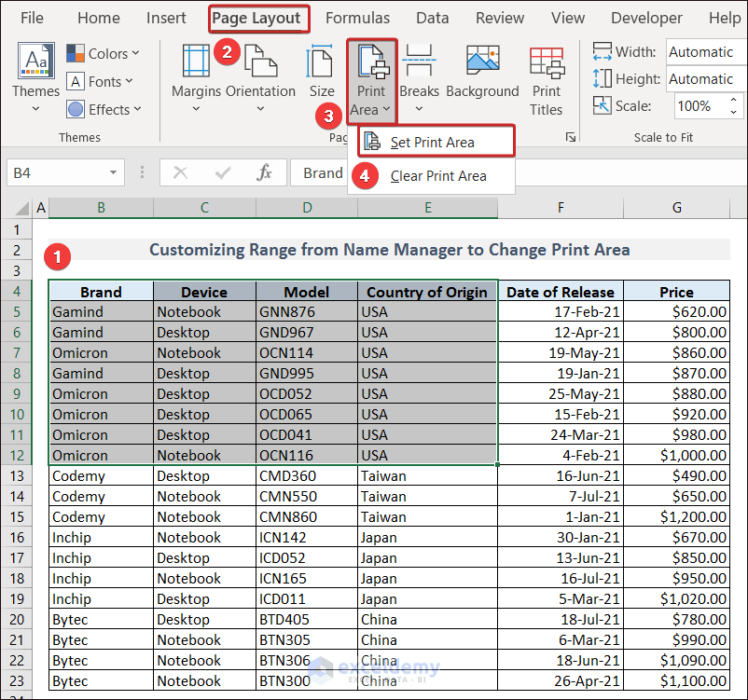Open the Developer tab
This screenshot has height=700, width=748.
pyautogui.click(x=646, y=18)
